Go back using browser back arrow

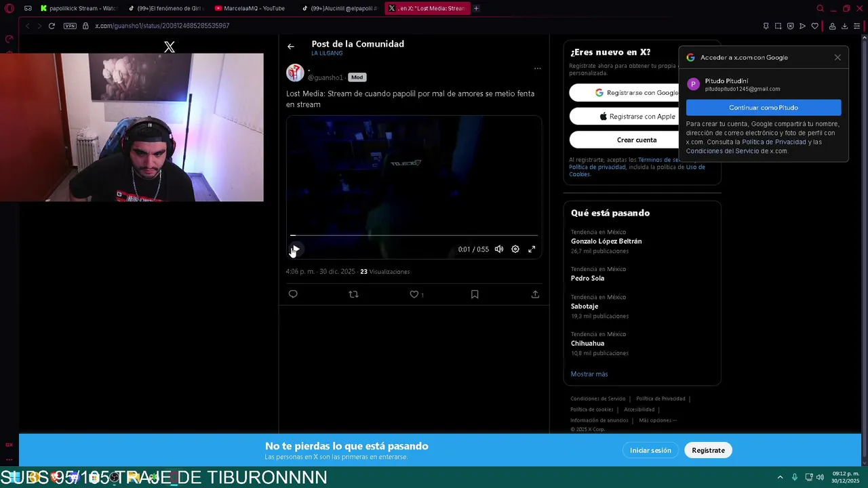[x=28, y=26]
